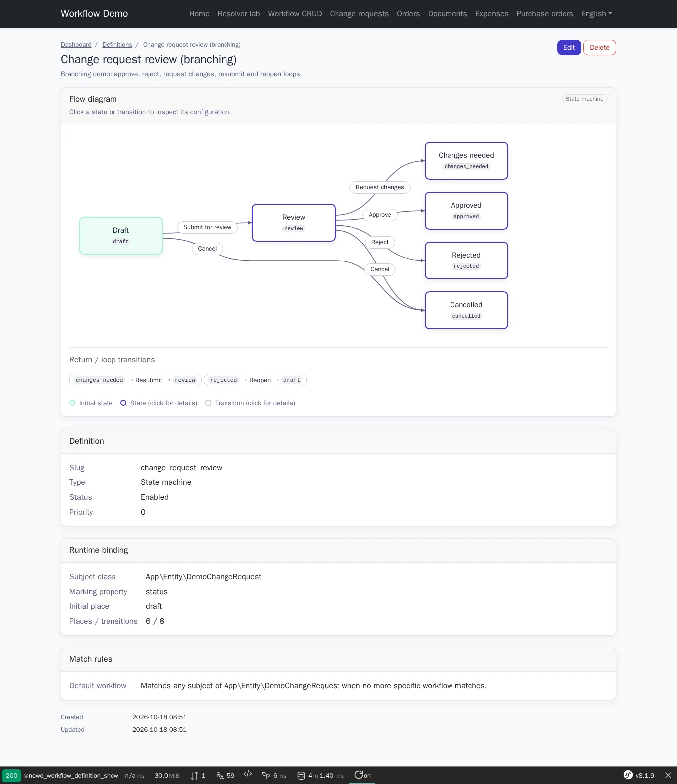Click the Edit button
Viewport: 677px width, 784px height.
coord(569,48)
